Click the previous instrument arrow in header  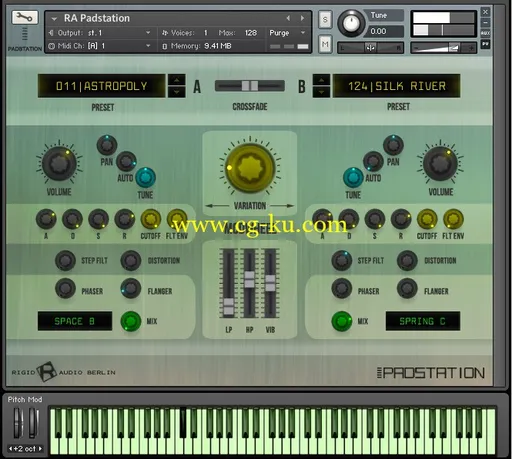pos(288,18)
